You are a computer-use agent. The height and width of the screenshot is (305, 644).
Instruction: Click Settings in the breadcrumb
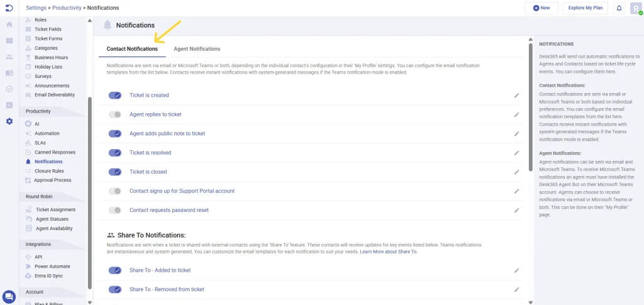click(x=36, y=8)
